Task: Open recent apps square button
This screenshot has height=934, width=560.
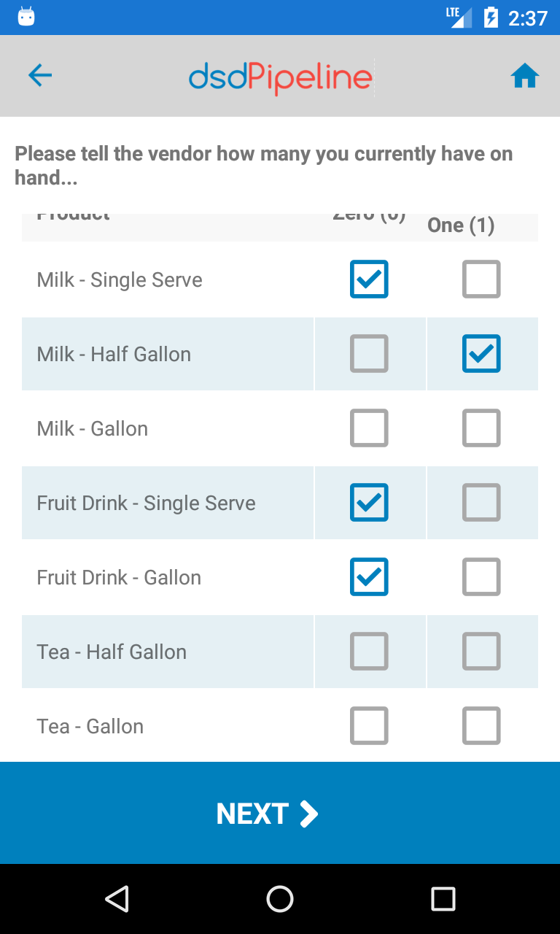Action: pos(443,899)
